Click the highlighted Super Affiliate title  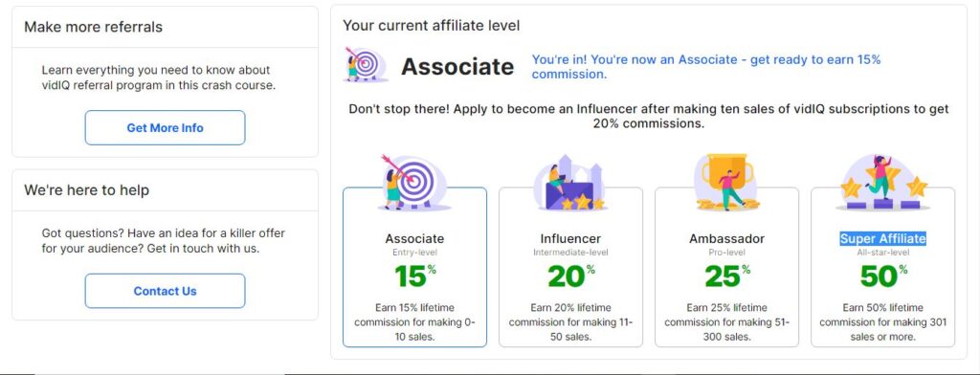coord(882,239)
